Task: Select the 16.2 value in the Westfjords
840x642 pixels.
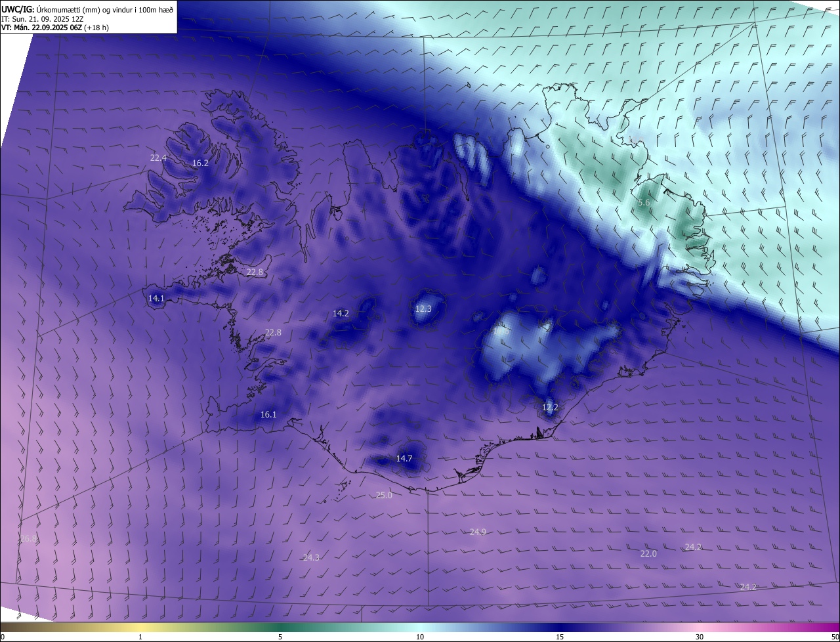Action: pos(200,163)
